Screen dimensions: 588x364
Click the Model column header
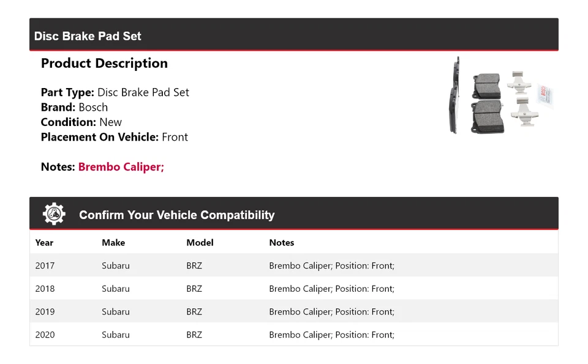200,243
